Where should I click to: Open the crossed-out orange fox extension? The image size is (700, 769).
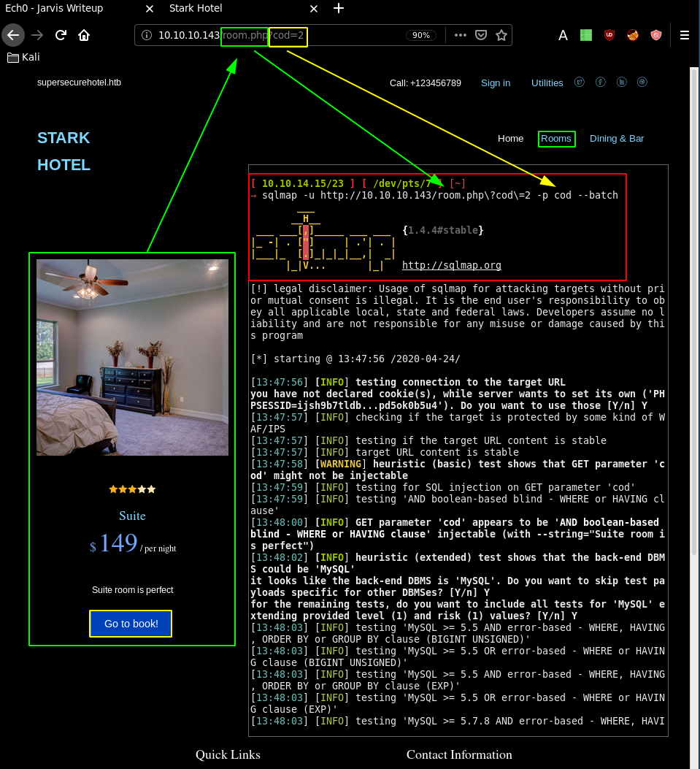pyautogui.click(x=633, y=35)
